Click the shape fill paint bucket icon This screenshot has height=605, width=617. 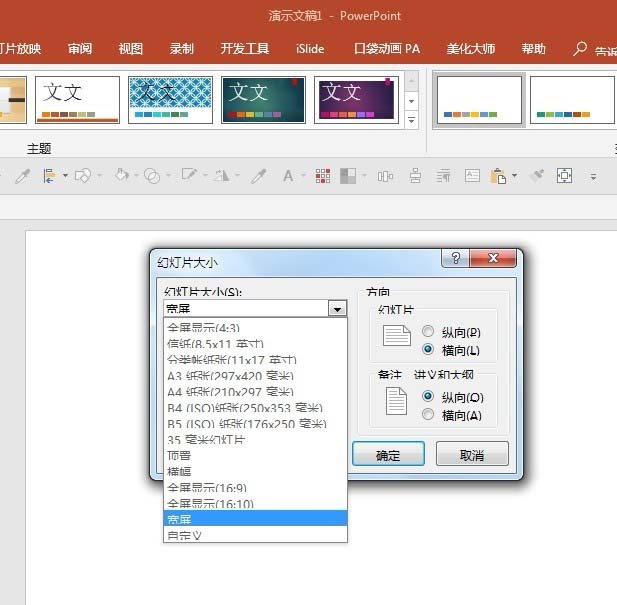tap(122, 175)
